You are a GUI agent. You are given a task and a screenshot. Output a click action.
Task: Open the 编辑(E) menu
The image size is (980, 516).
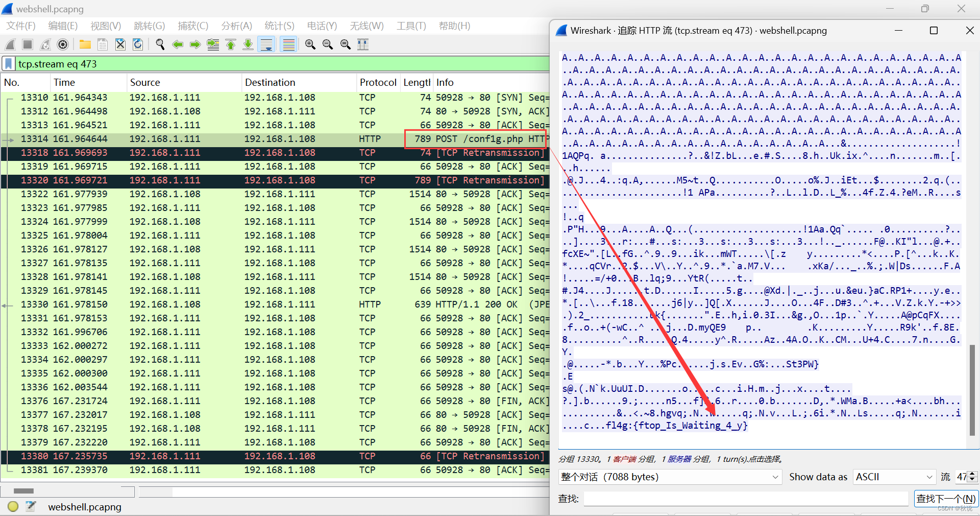point(63,26)
